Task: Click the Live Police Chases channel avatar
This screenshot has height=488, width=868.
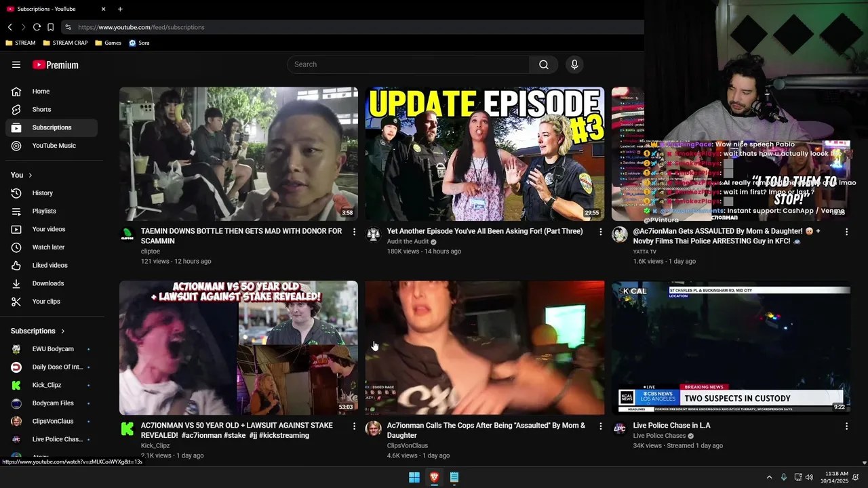Action: tap(620, 428)
